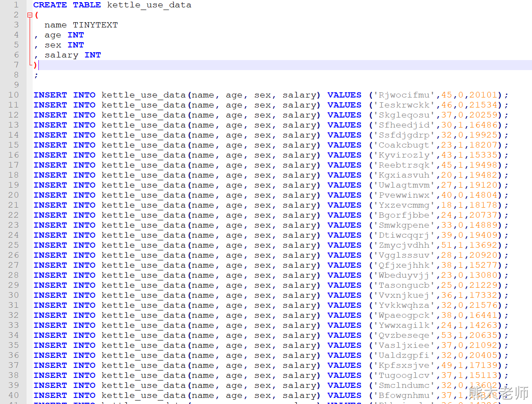Click the name value 'Wpaeogpck'
This screenshot has width=532, height=404.
coord(404,316)
